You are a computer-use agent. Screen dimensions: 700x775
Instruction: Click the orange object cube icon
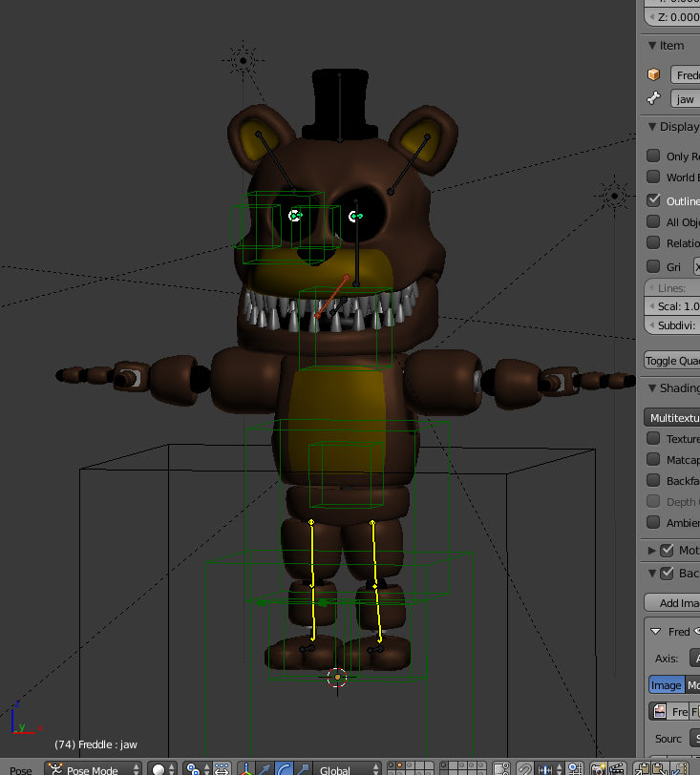[653, 74]
